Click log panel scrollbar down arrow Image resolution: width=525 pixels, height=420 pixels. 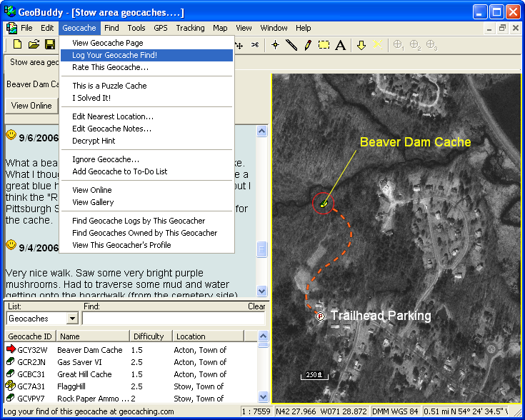(262, 291)
